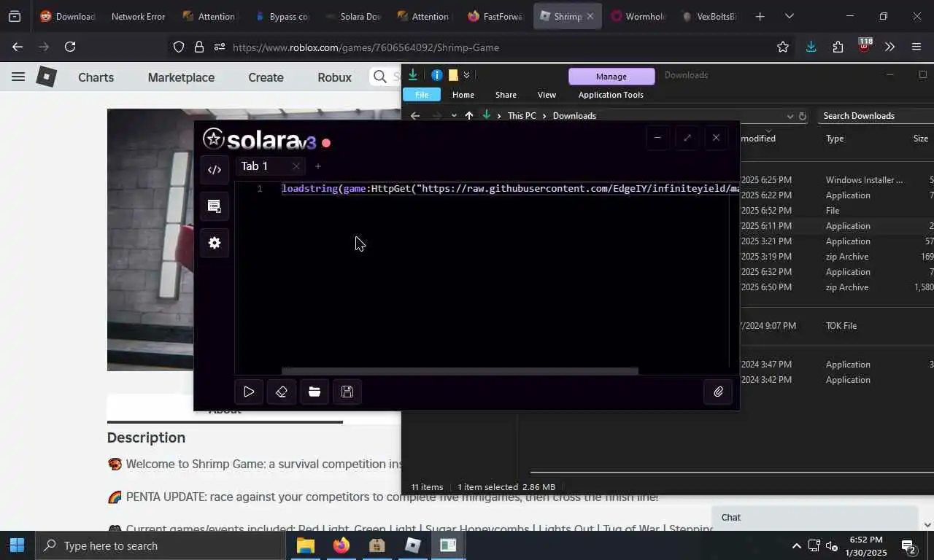The image size is (934, 560).
Task: Open the recent locations dropdown in Explorer
Action: (x=454, y=115)
